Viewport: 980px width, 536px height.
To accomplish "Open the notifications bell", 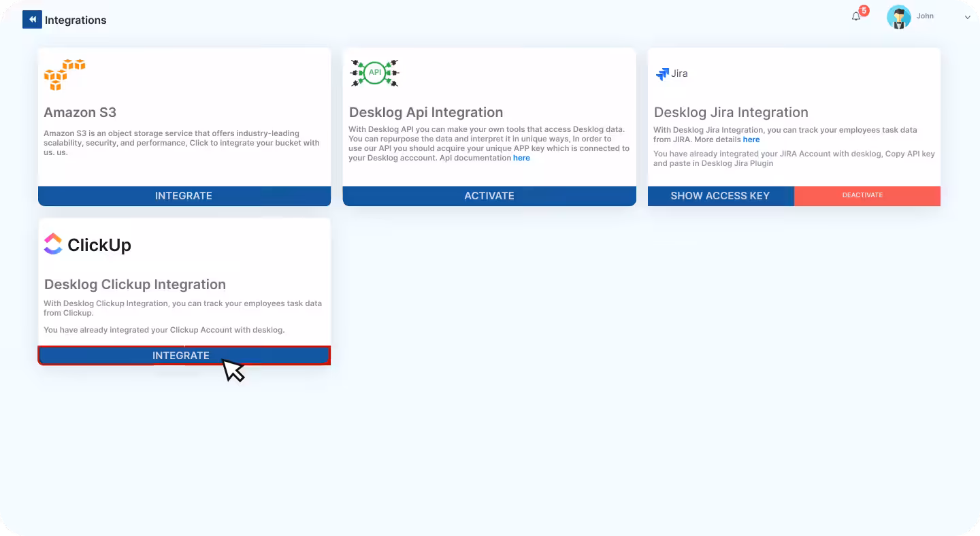I will [x=856, y=17].
